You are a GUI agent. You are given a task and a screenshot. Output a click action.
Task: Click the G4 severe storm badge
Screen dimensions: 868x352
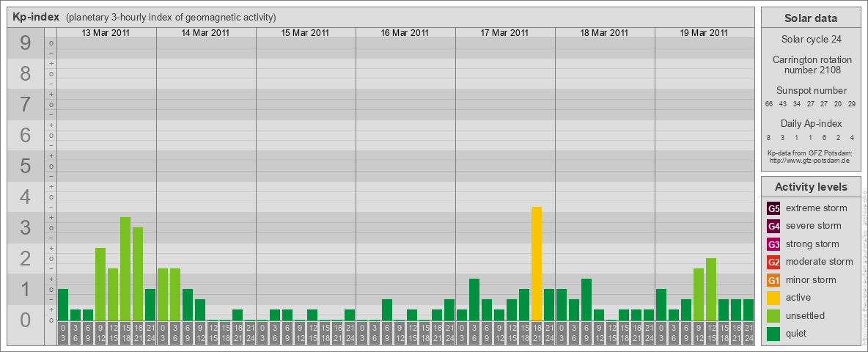click(773, 226)
